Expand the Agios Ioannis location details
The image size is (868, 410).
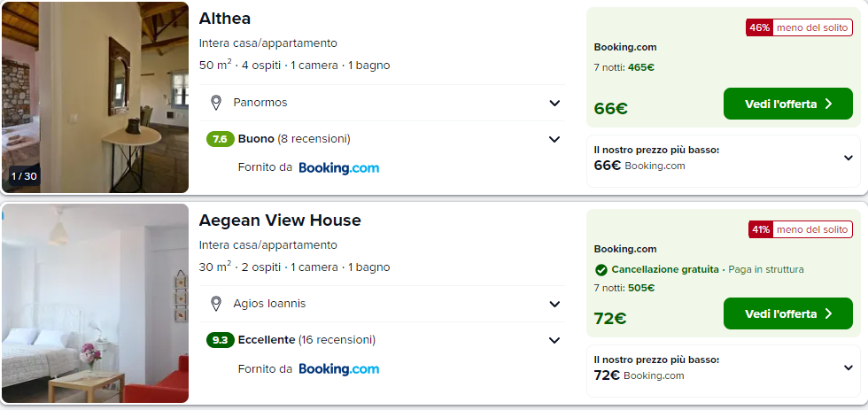click(554, 304)
